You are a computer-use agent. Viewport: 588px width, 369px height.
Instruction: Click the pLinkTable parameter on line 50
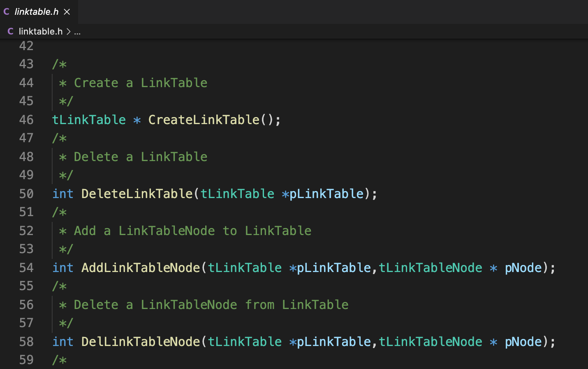326,194
